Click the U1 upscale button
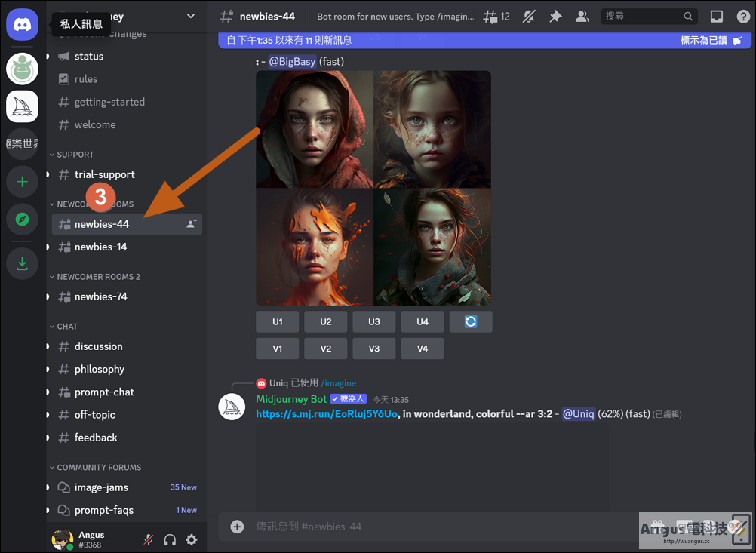The width and height of the screenshot is (756, 553). tap(277, 321)
